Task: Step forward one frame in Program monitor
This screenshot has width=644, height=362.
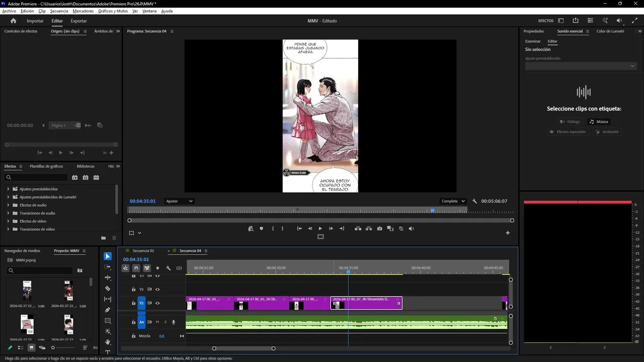Action: (x=331, y=229)
